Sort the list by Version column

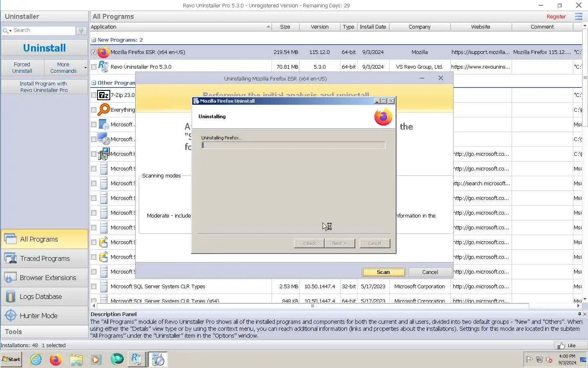319,27
